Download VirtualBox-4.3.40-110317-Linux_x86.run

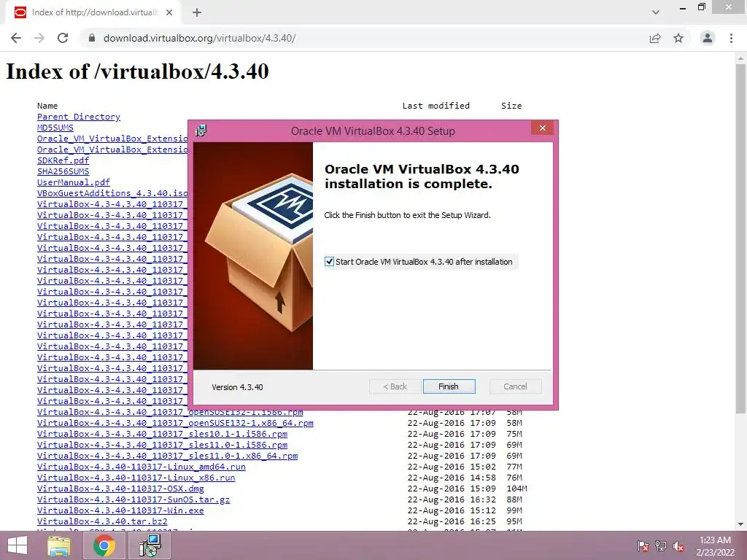[x=136, y=478]
